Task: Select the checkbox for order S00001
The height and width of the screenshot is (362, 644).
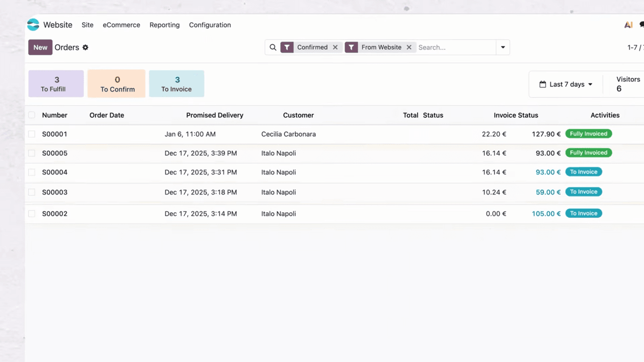Action: [x=32, y=134]
